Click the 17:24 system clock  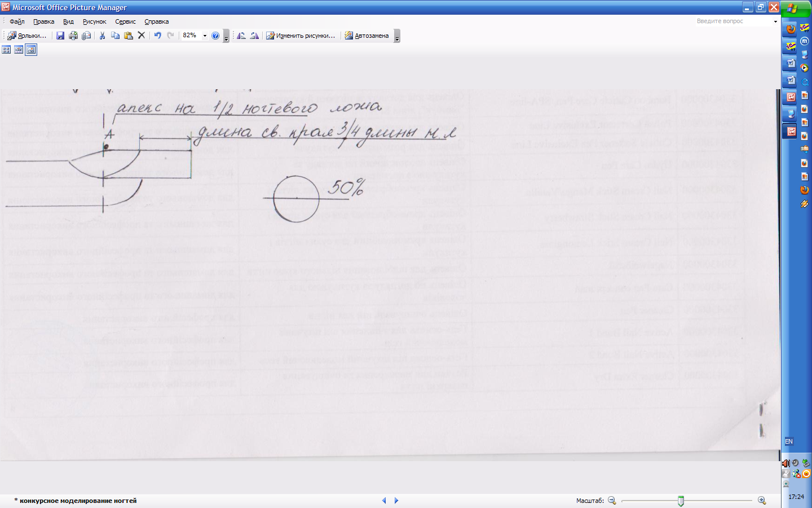pos(796,497)
